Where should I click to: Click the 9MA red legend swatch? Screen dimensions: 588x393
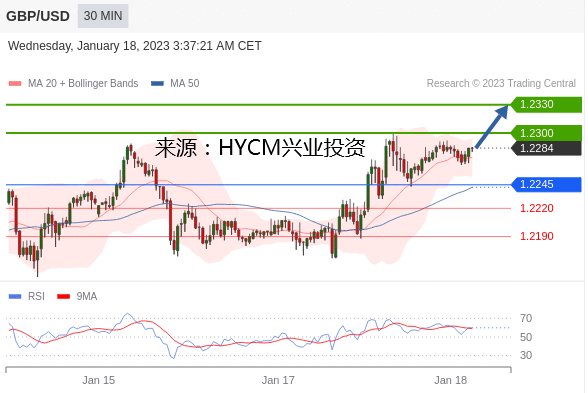[63, 297]
